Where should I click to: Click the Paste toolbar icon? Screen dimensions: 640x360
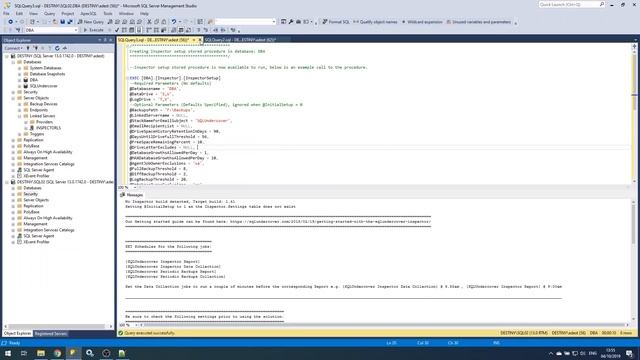164,22
